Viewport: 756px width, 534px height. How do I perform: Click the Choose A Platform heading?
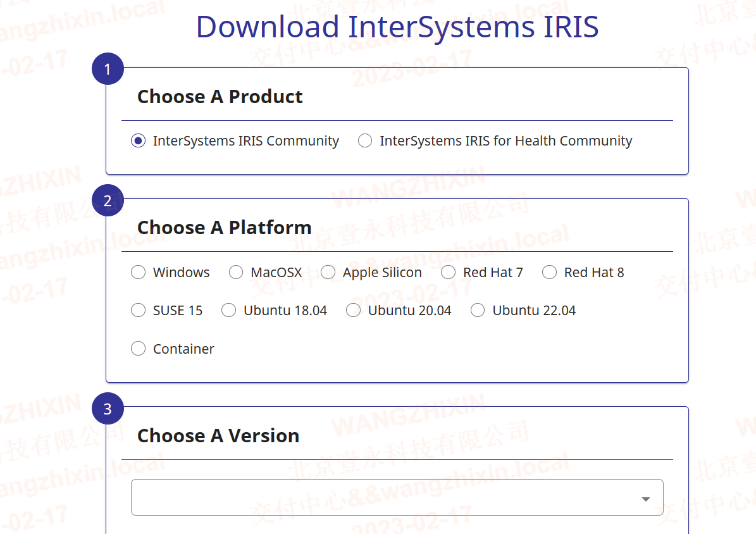click(x=224, y=228)
